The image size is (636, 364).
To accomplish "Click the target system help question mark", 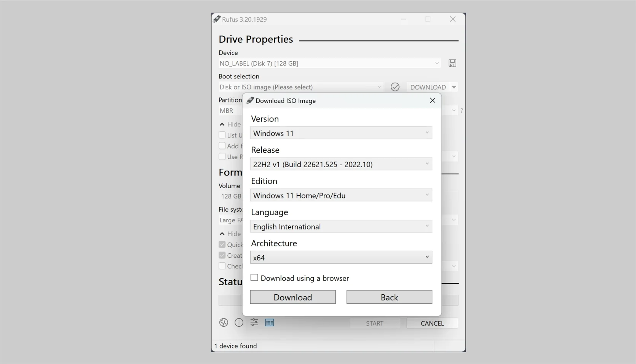I will pos(462,111).
